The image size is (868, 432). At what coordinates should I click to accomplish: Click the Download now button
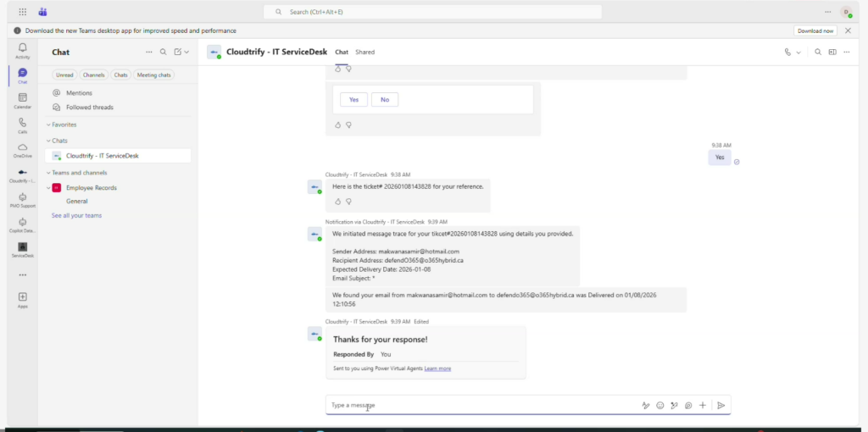pyautogui.click(x=815, y=30)
